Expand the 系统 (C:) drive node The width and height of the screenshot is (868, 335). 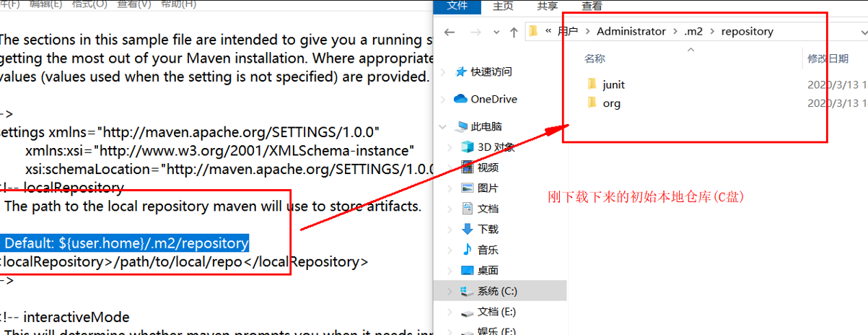[x=451, y=292]
